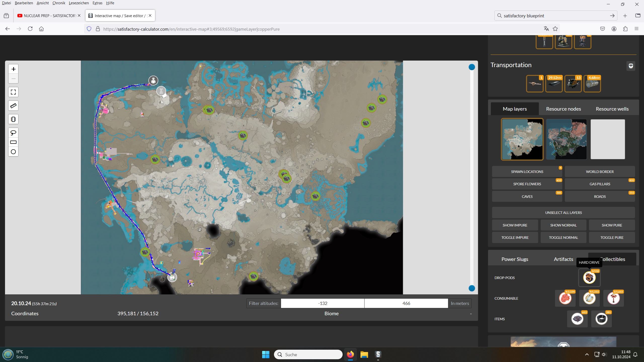Click Toggle Impure button
644x362 pixels.
tap(515, 238)
